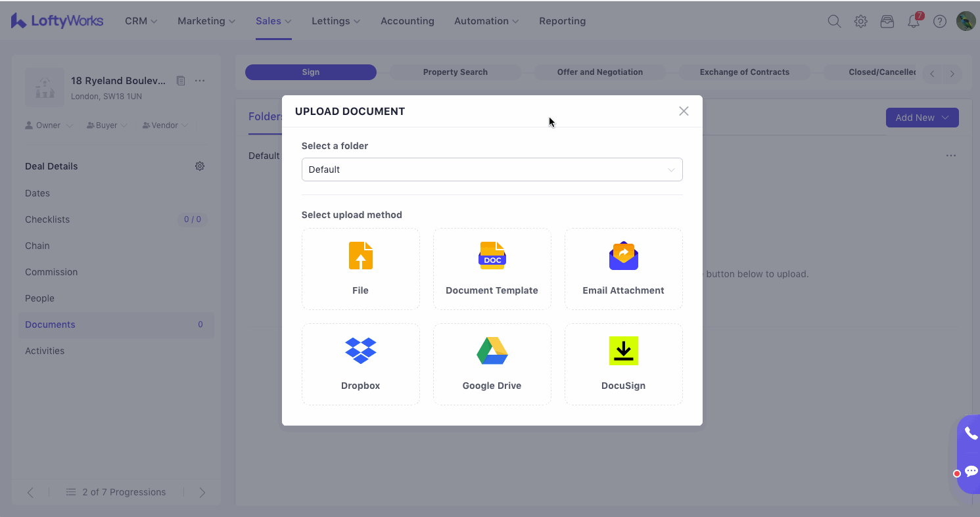
Task: Open the Lettings menu
Action: click(x=335, y=21)
